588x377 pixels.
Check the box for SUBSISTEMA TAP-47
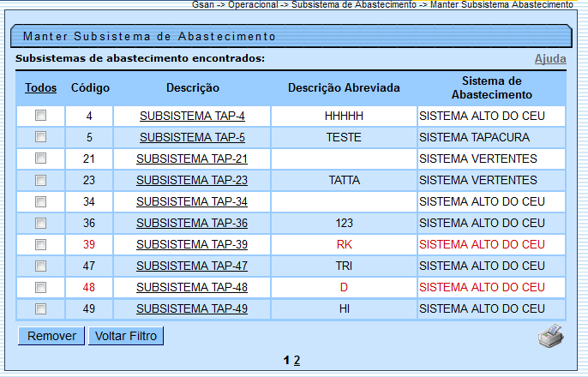point(40,266)
